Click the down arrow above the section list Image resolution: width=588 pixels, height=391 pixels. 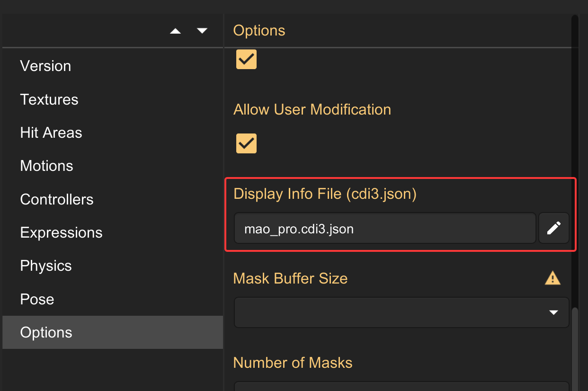click(202, 31)
